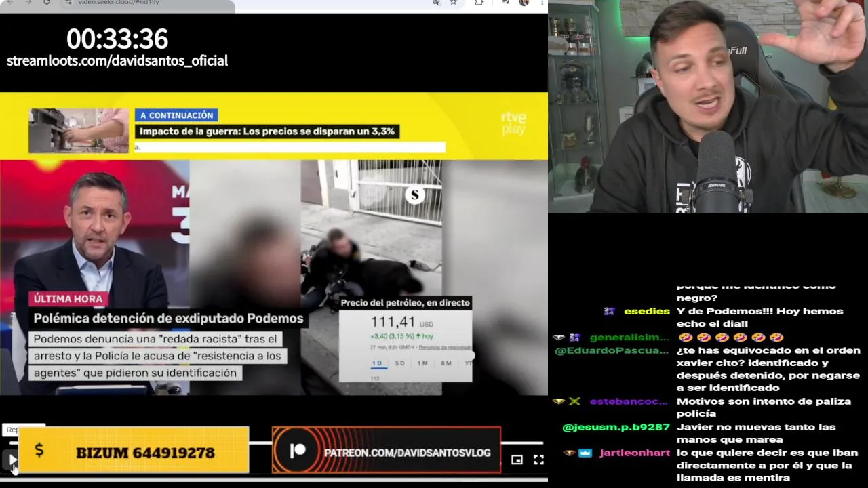This screenshot has width=868, height=488.
Task: Click the winged badge beside generalisim...
Action: tap(559, 338)
